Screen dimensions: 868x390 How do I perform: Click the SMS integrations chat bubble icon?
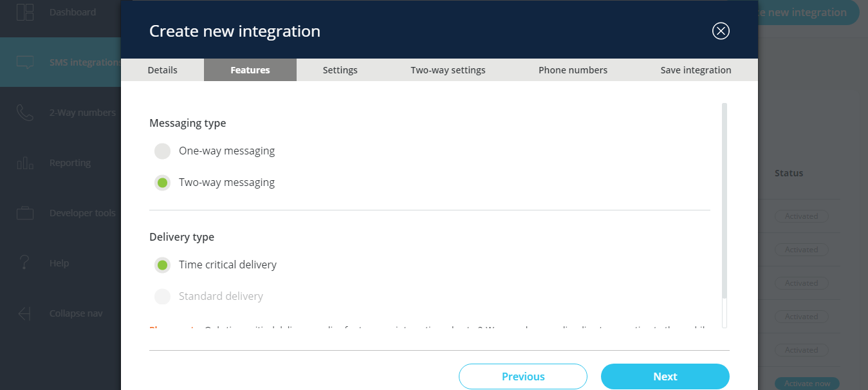tap(25, 62)
